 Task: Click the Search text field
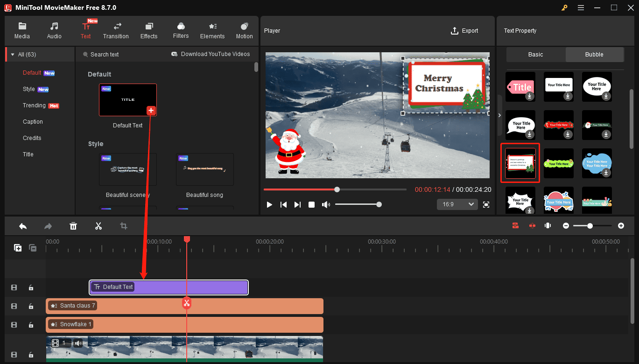(x=105, y=55)
